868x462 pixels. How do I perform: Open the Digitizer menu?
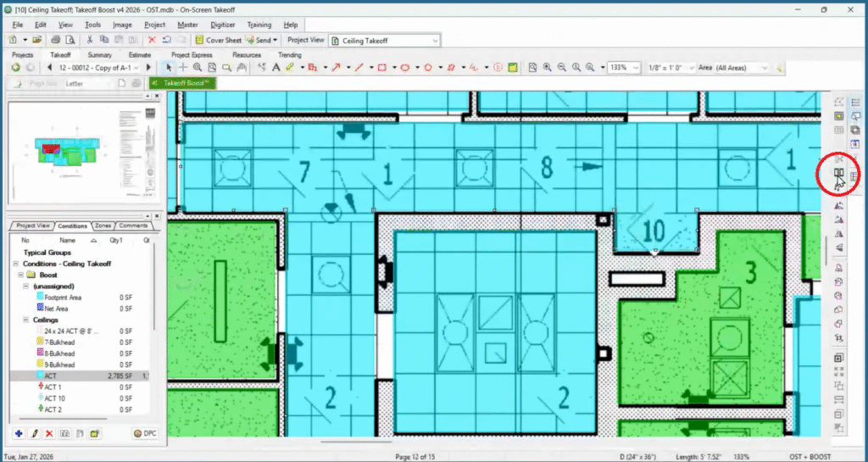223,25
